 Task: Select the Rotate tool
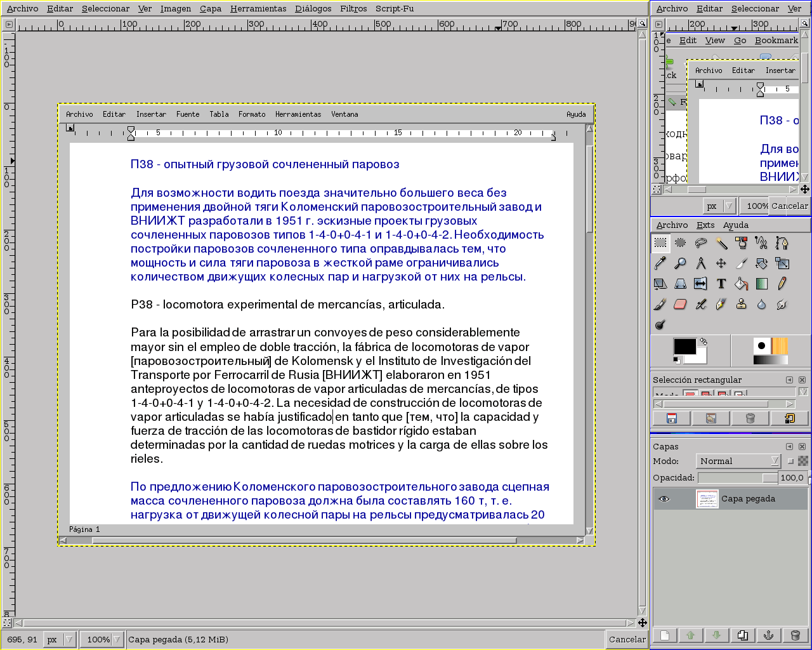click(x=762, y=263)
